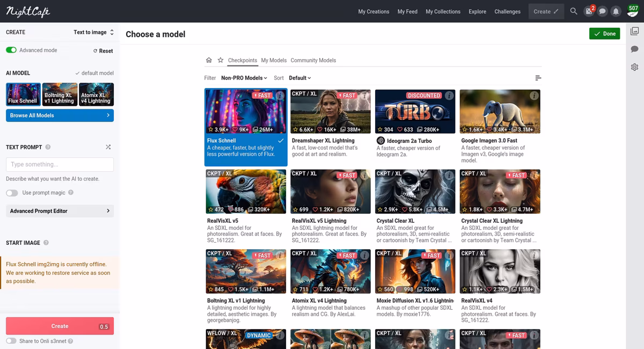
Task: Click the help icon beside prompt magic
Action: [x=71, y=193]
